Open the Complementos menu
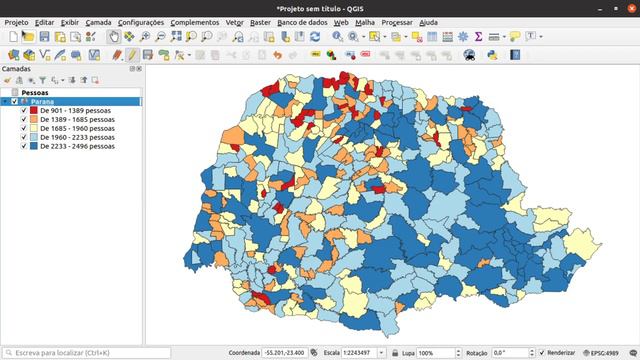Screen dimensions: 640x360 (x=195, y=23)
